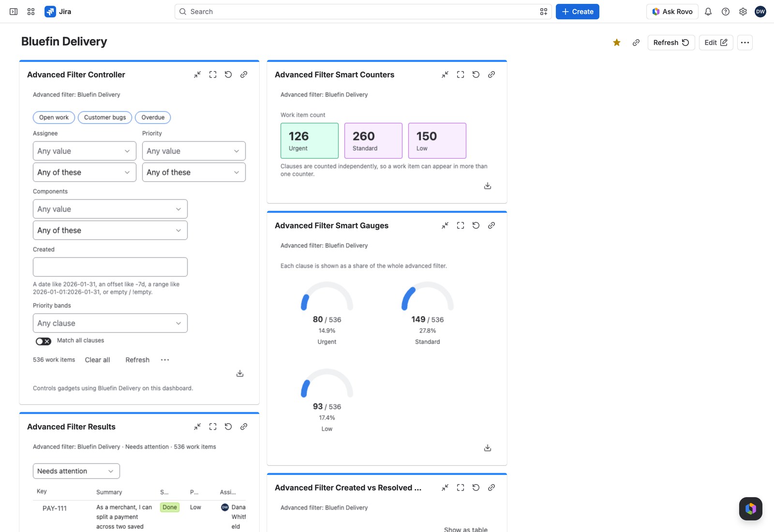Refresh Advanced Filter Smart Counters gadget

click(x=476, y=74)
